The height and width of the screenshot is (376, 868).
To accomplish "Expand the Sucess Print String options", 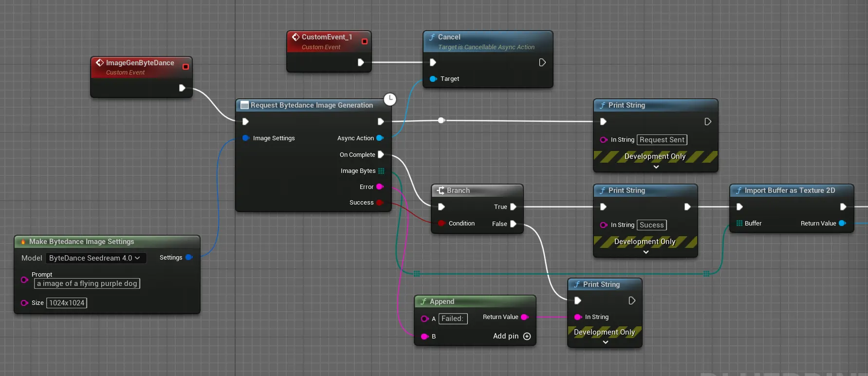I will pos(646,252).
